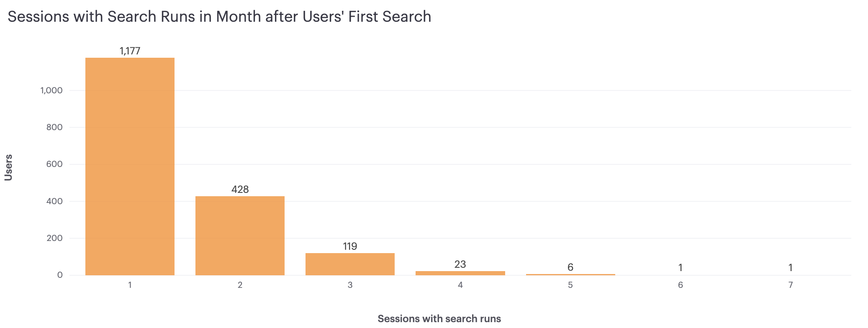
Task: Select the bar for 3 sessions
Action: (x=350, y=264)
